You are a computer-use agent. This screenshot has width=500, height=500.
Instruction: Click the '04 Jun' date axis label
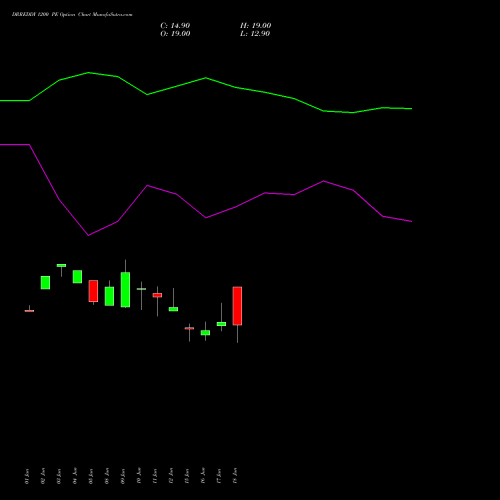tap(75, 476)
